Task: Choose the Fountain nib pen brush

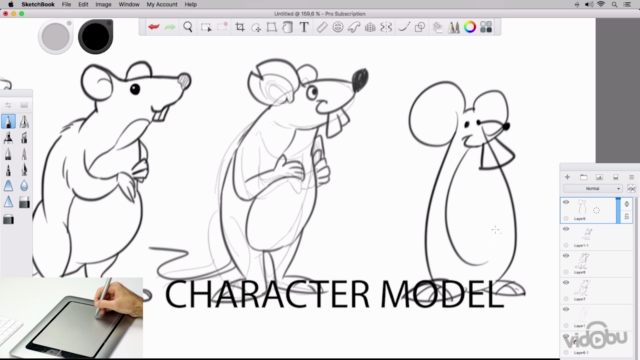Action: (x=24, y=170)
